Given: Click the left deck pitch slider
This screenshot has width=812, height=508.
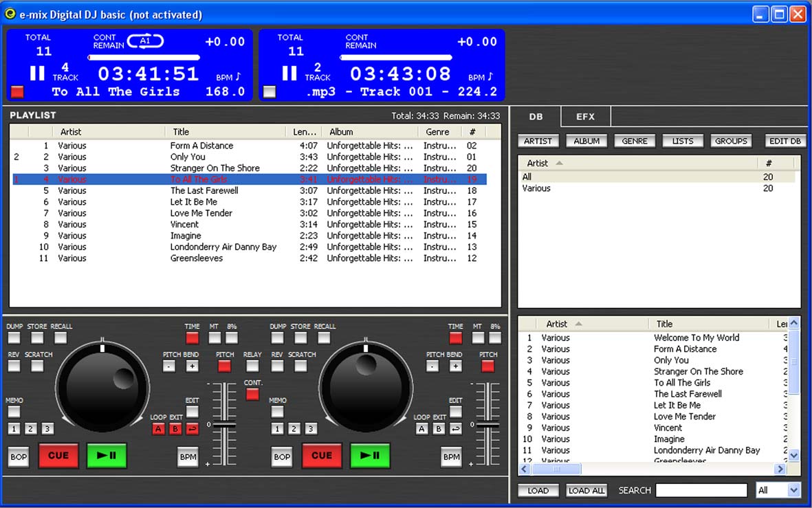Looking at the screenshot, I should click(224, 425).
